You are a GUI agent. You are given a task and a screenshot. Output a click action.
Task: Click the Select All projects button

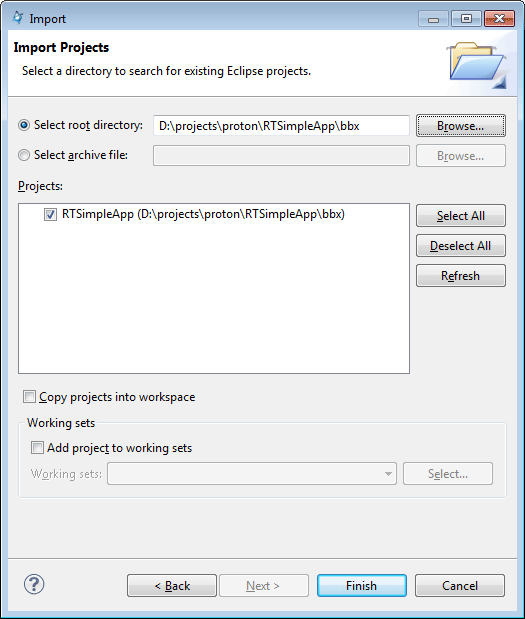pos(461,216)
